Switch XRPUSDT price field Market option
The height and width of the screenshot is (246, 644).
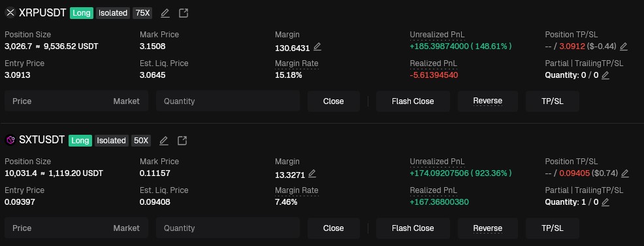(127, 101)
